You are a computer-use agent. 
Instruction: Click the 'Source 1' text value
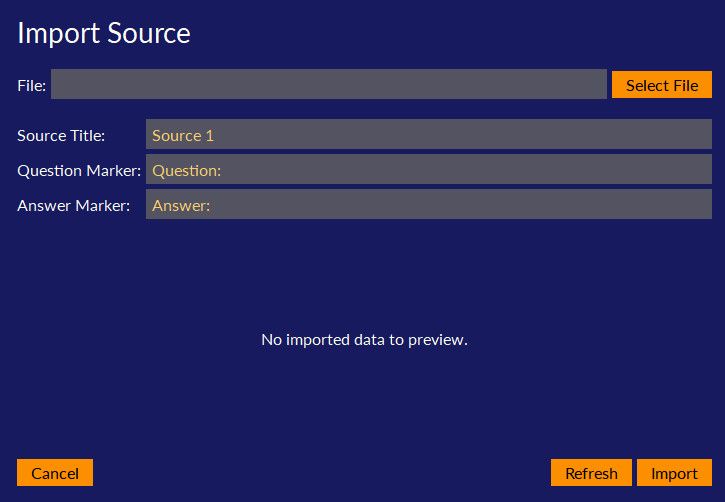[183, 135]
